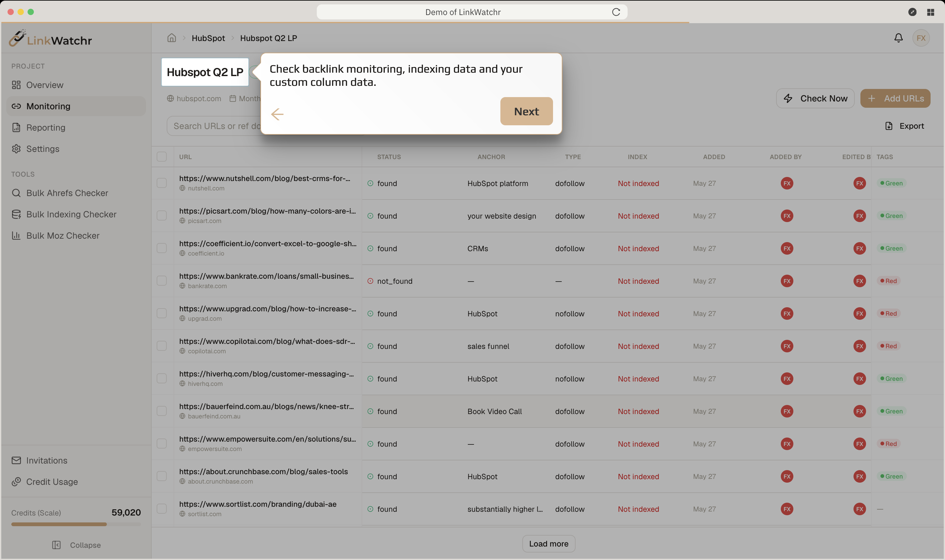Collapse the sidebar
This screenshot has width=945, height=560.
(76, 545)
